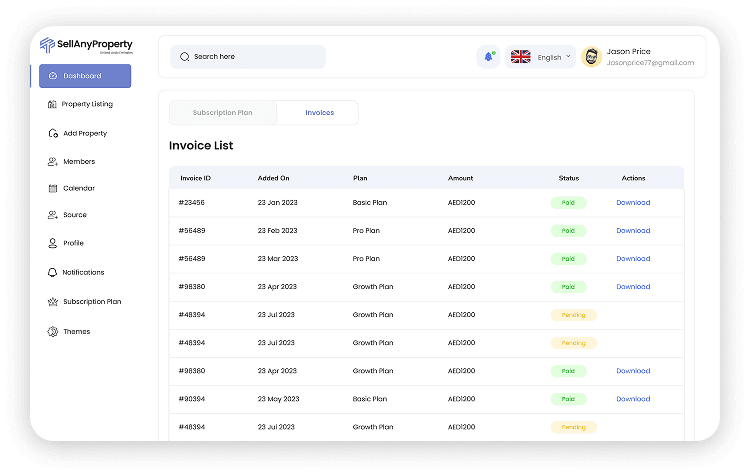Switch to the Invoices tab

click(x=320, y=113)
